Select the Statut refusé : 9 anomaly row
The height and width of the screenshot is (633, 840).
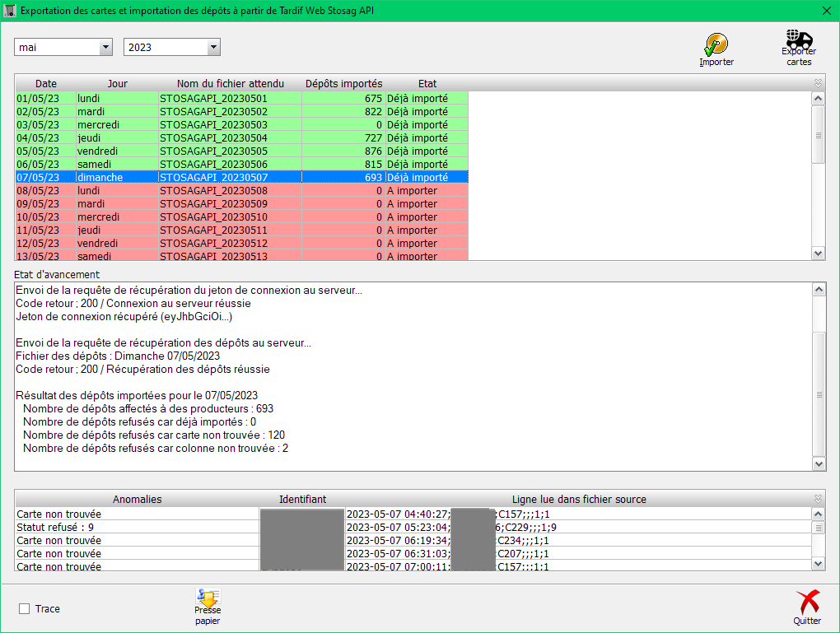[x=137, y=527]
